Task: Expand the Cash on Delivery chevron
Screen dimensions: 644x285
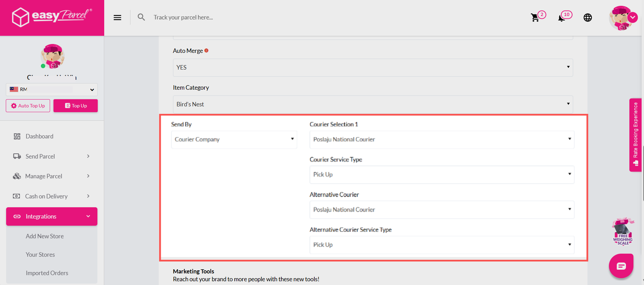Action: [x=88, y=196]
